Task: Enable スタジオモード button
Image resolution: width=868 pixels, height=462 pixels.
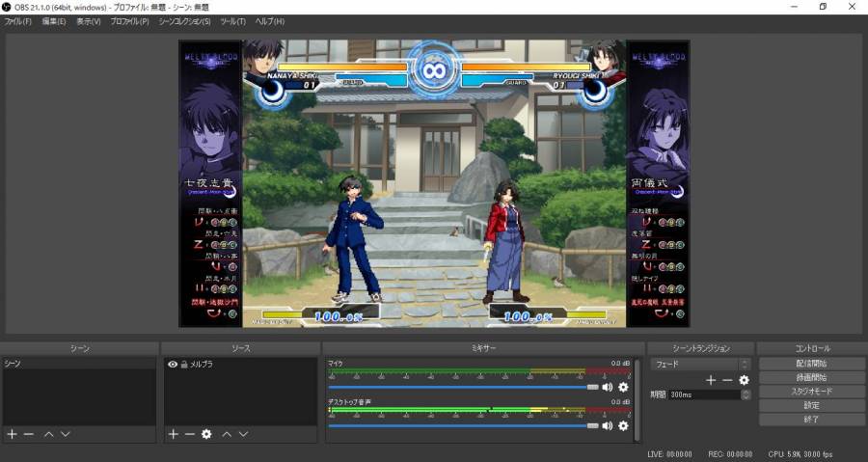Action: pos(811,392)
